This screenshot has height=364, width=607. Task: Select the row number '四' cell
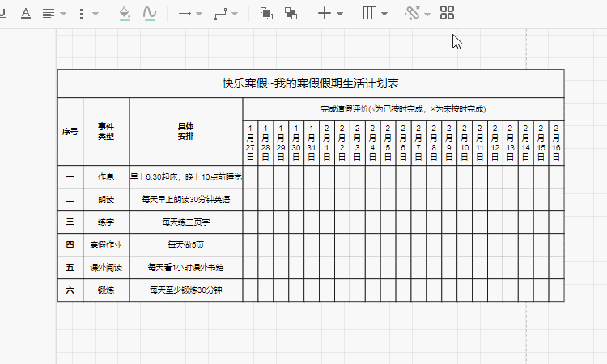pyautogui.click(x=70, y=245)
